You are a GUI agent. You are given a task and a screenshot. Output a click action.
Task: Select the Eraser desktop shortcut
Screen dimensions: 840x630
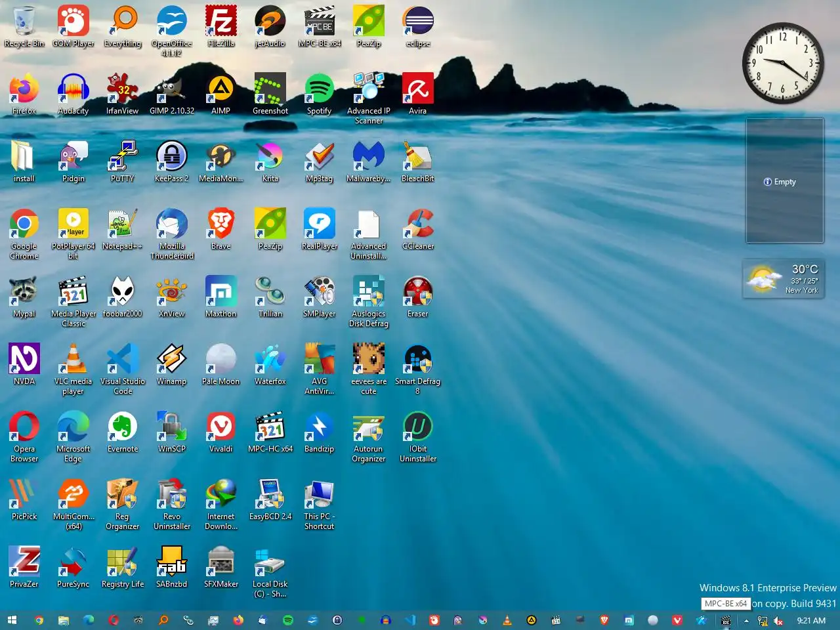[418, 297]
